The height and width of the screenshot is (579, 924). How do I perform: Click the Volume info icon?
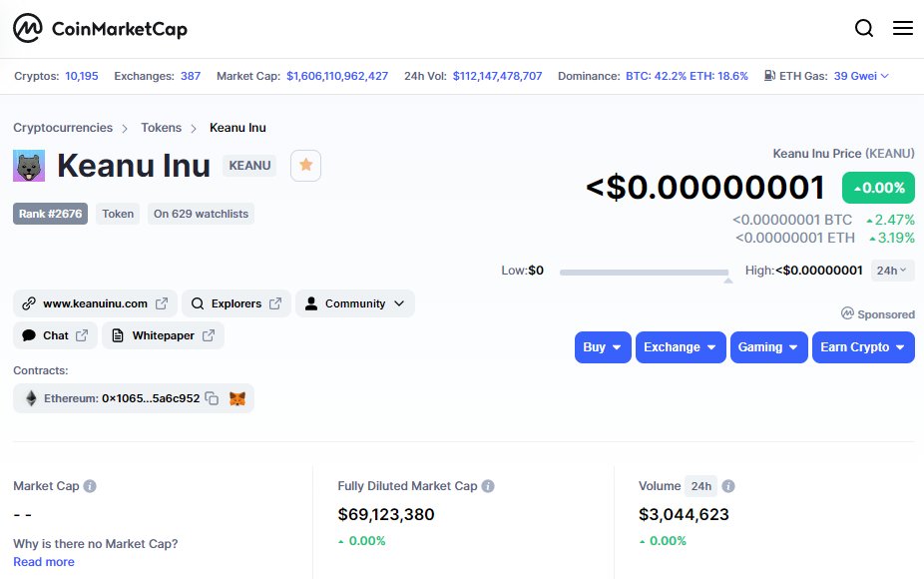tap(728, 486)
